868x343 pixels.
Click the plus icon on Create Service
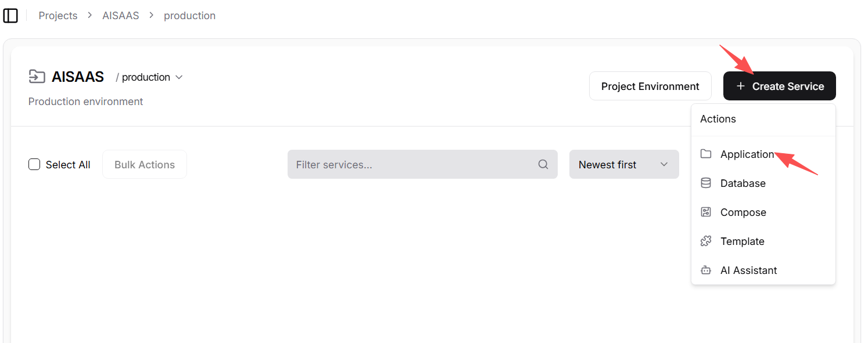click(740, 86)
